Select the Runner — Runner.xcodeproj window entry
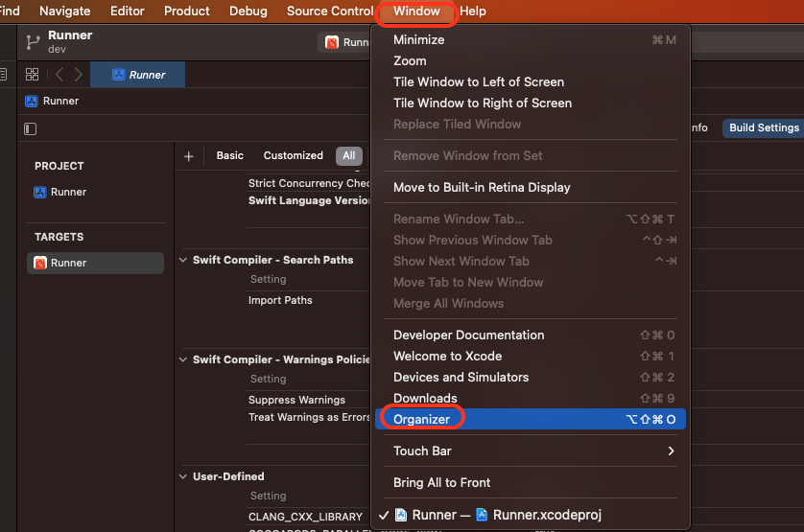The width and height of the screenshot is (804, 532). click(x=531, y=515)
